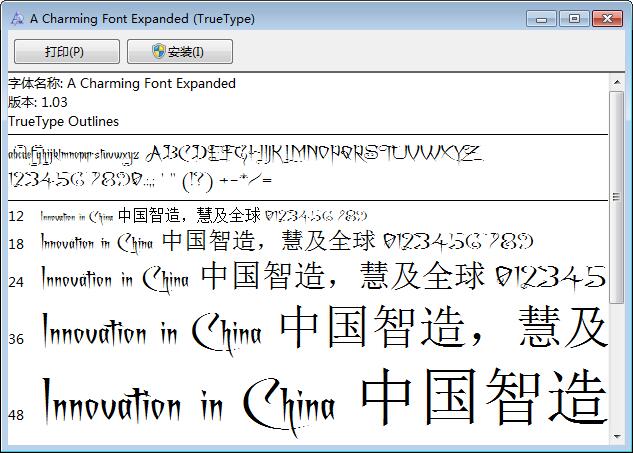Click the size label '12'

(16, 216)
